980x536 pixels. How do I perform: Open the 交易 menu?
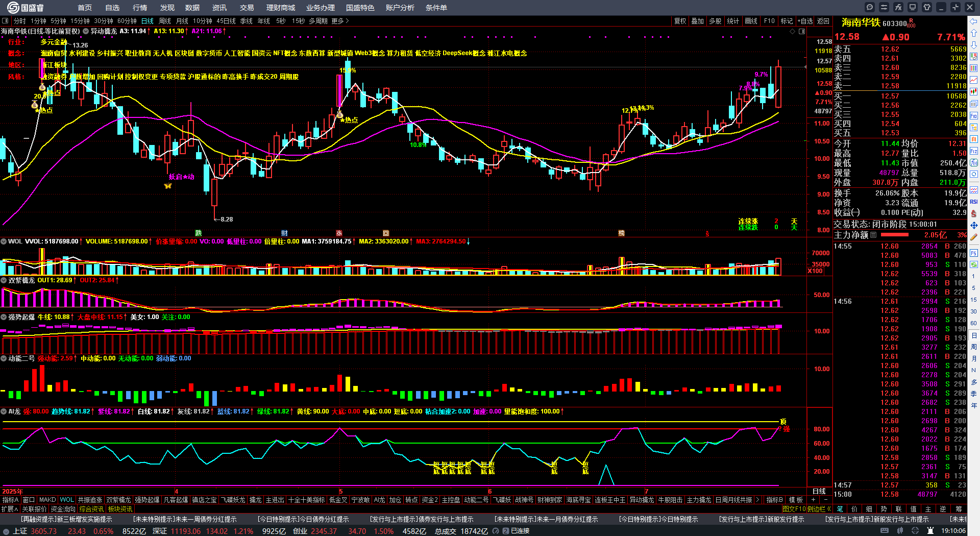pos(247,8)
